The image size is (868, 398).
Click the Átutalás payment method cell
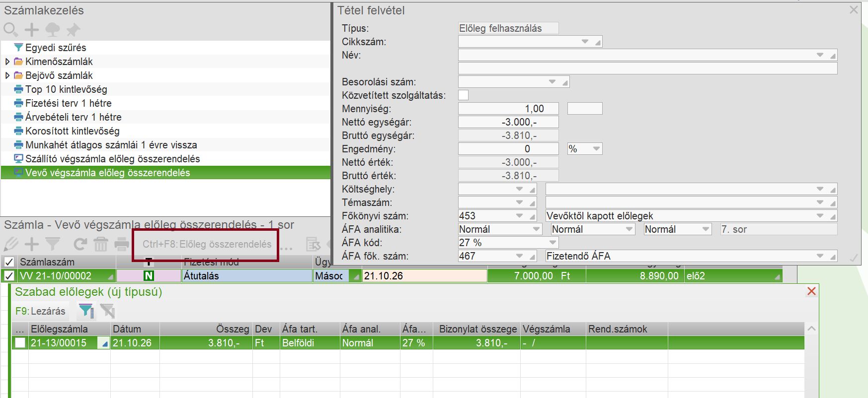(247, 276)
